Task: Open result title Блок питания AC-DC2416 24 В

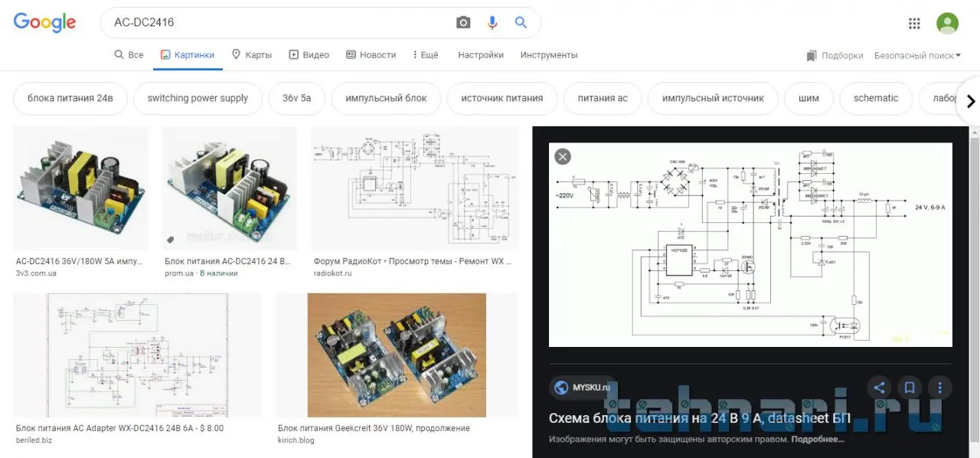Action: click(227, 261)
